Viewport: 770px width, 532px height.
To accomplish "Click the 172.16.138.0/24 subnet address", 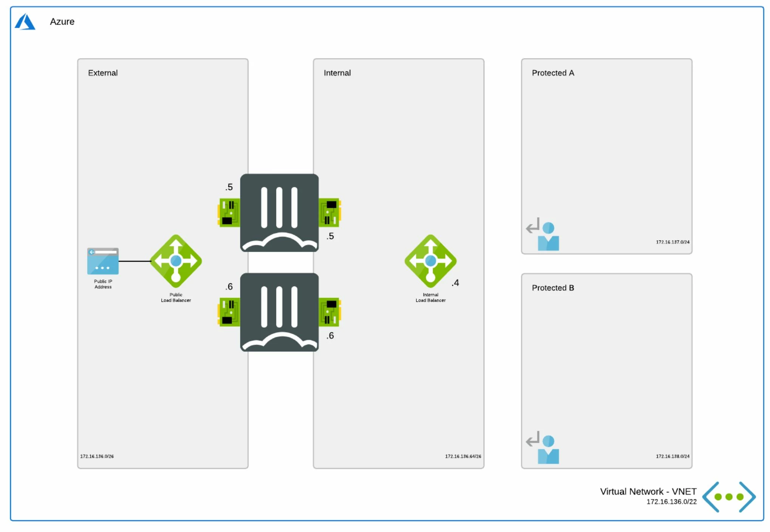I will [673, 456].
